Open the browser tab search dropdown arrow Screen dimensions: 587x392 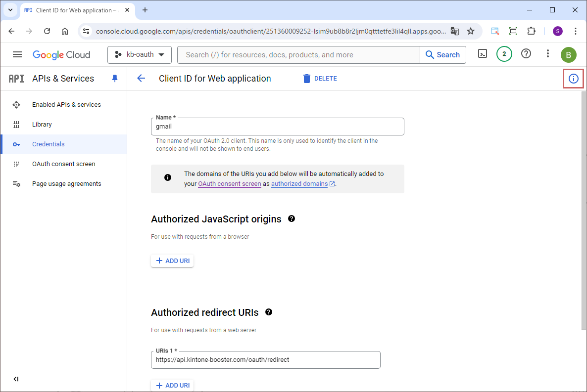pyautogui.click(x=10, y=10)
